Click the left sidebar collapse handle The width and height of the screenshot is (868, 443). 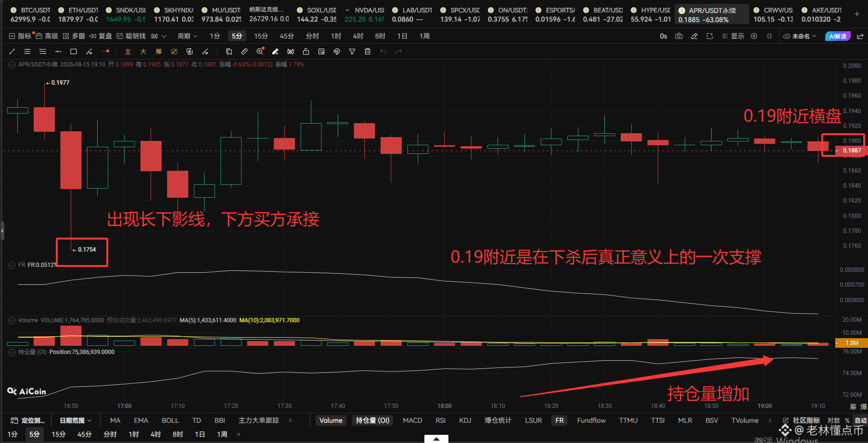point(2,231)
